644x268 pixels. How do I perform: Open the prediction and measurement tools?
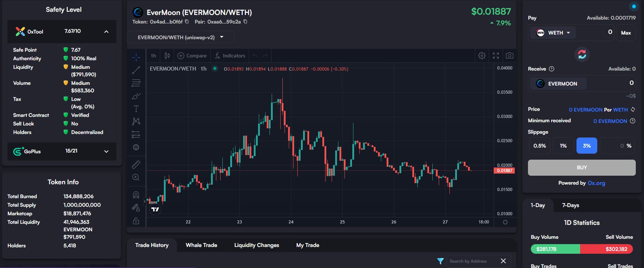(136, 134)
